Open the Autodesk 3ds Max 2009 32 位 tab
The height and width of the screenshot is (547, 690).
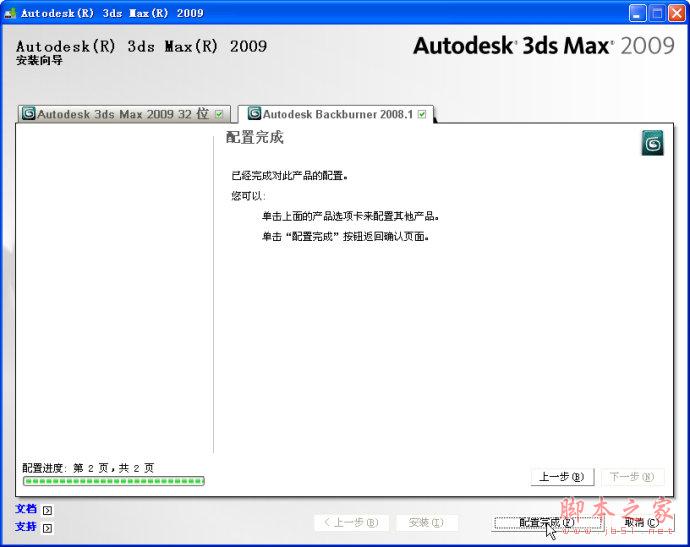[124, 114]
